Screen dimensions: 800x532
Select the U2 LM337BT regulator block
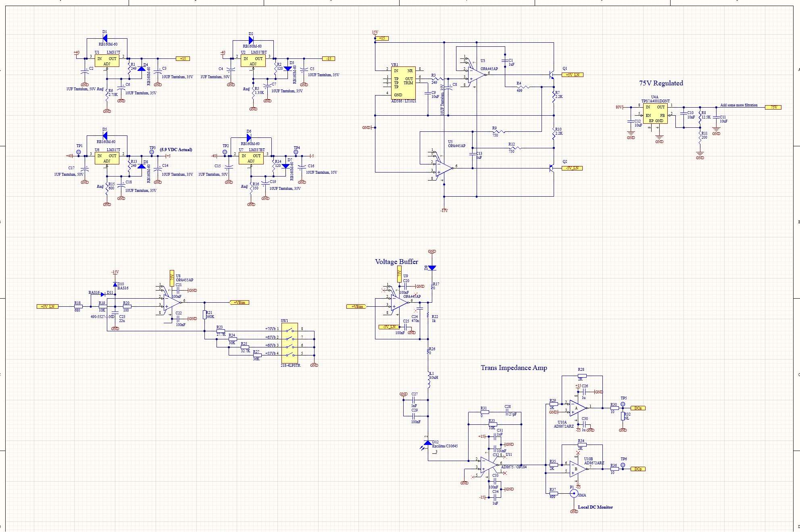[253, 61]
